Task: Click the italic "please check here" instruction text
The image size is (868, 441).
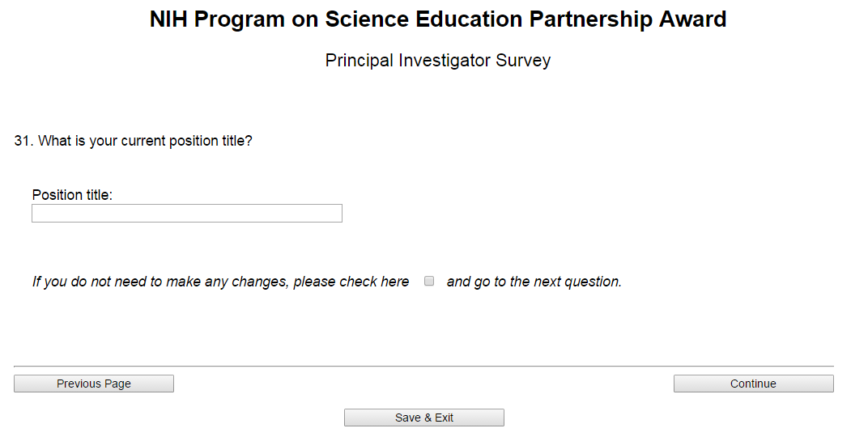Action: [x=220, y=282]
